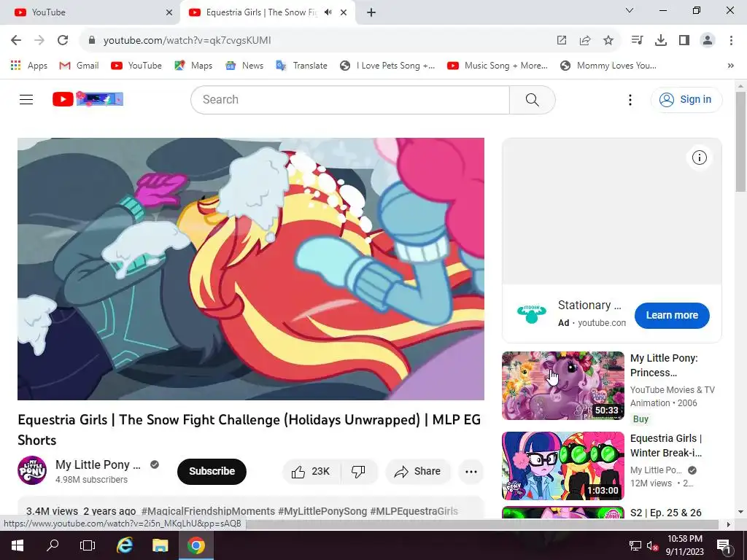This screenshot has height=560, width=747.
Task: Open Task View on the taskbar
Action: click(x=88, y=545)
